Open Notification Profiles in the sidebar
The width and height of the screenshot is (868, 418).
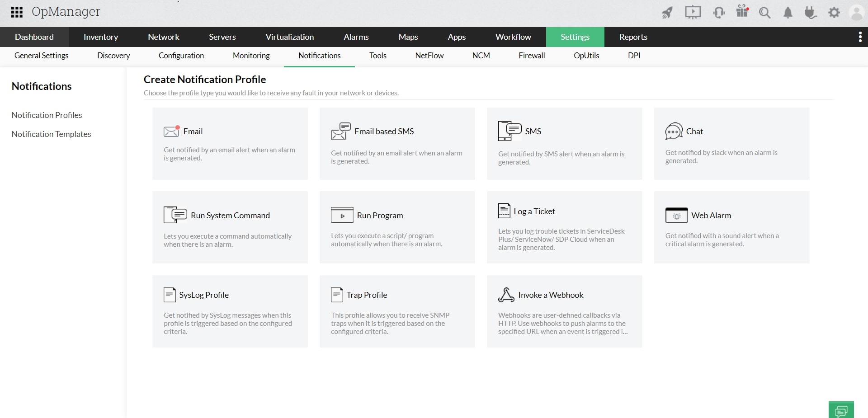pos(47,115)
